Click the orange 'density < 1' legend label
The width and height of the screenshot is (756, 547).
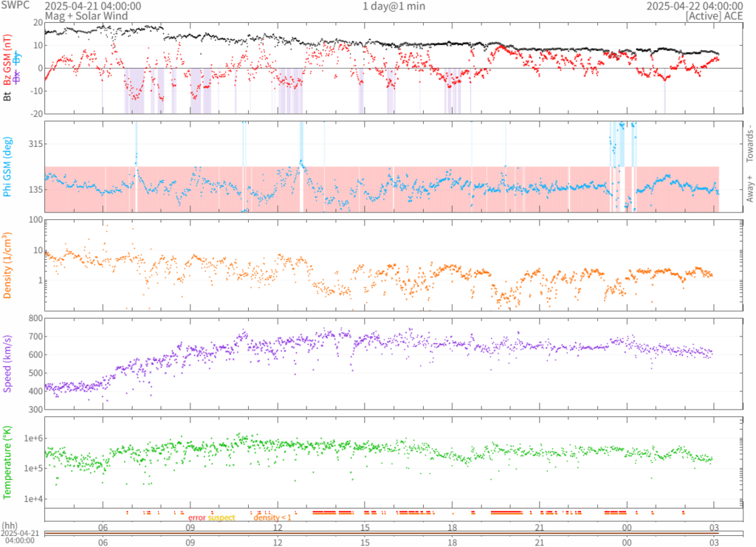point(272,517)
